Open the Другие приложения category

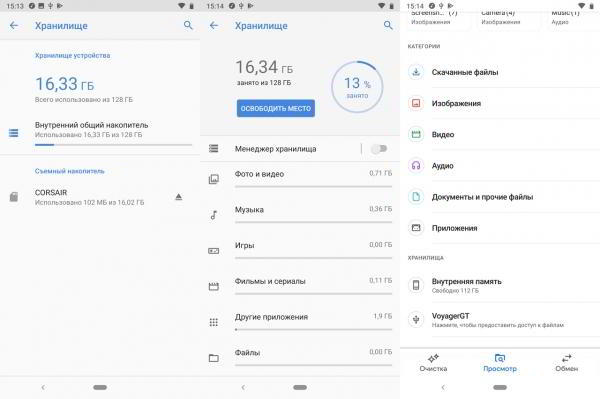(300, 322)
